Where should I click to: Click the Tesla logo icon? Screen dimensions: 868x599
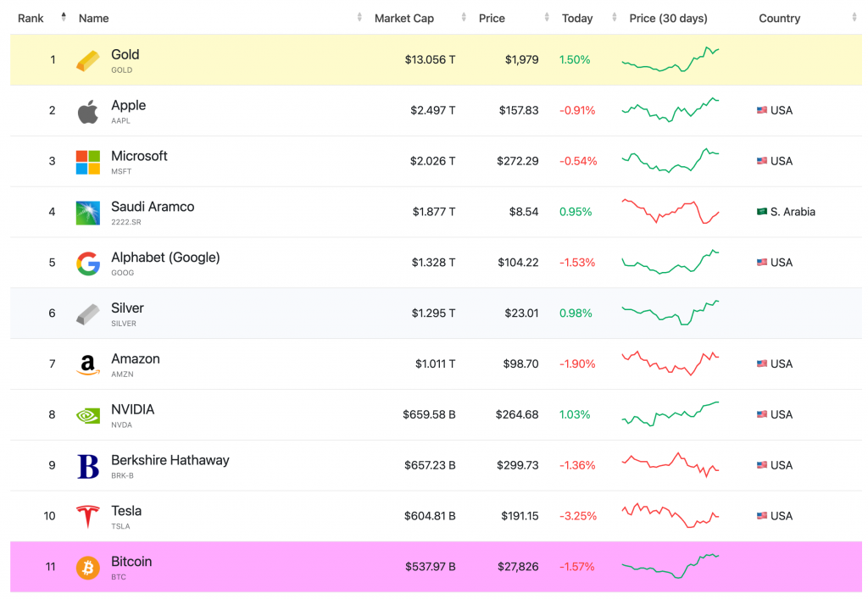[x=88, y=517]
